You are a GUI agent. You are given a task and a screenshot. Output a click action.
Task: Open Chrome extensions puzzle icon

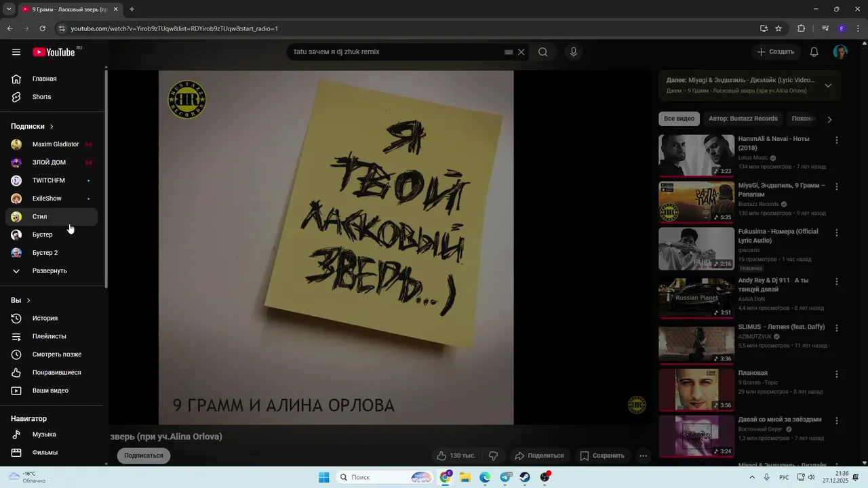[x=802, y=28]
